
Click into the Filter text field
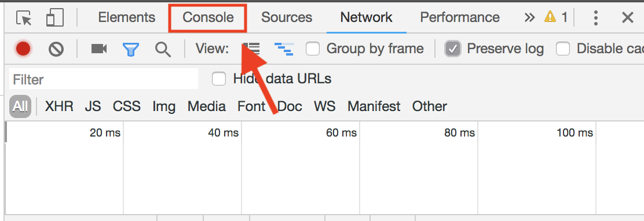coord(104,79)
